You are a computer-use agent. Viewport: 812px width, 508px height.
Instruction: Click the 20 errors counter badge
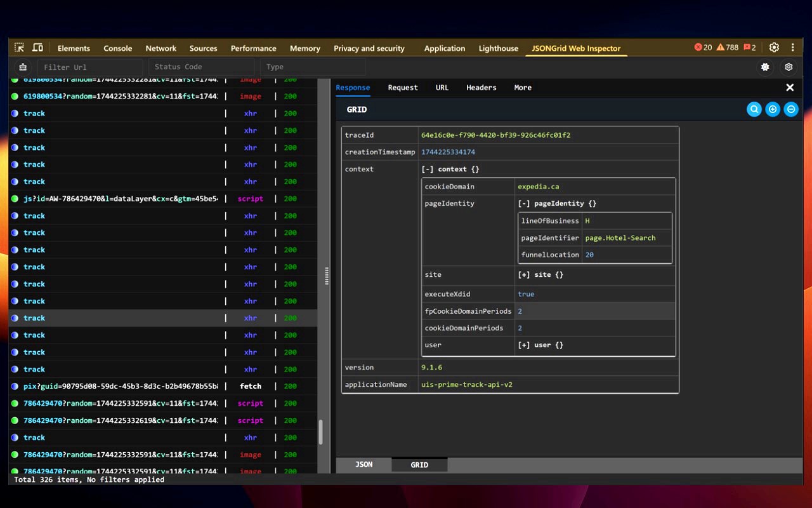click(x=703, y=48)
